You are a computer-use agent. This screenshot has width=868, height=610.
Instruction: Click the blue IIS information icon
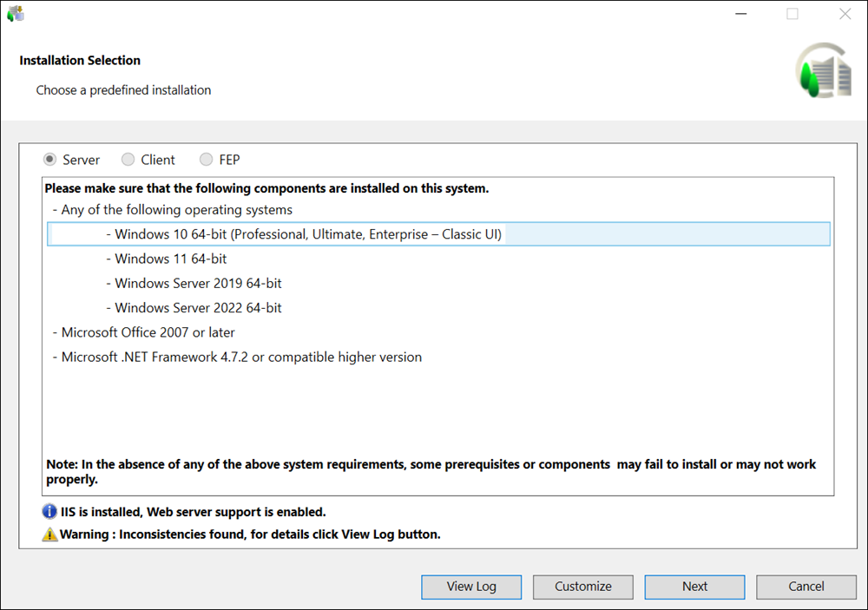pyautogui.click(x=50, y=512)
